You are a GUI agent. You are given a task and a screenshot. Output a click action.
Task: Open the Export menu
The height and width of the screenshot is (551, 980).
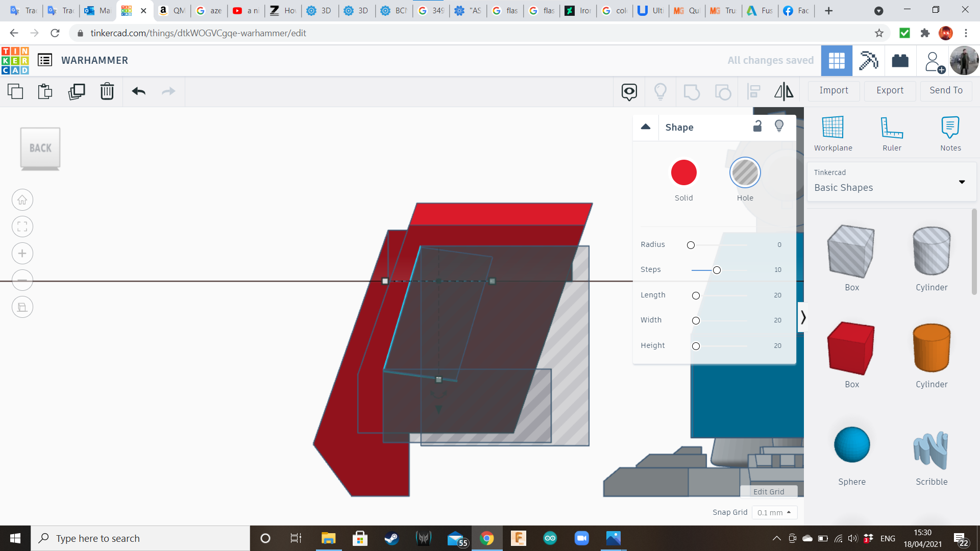[x=890, y=90]
